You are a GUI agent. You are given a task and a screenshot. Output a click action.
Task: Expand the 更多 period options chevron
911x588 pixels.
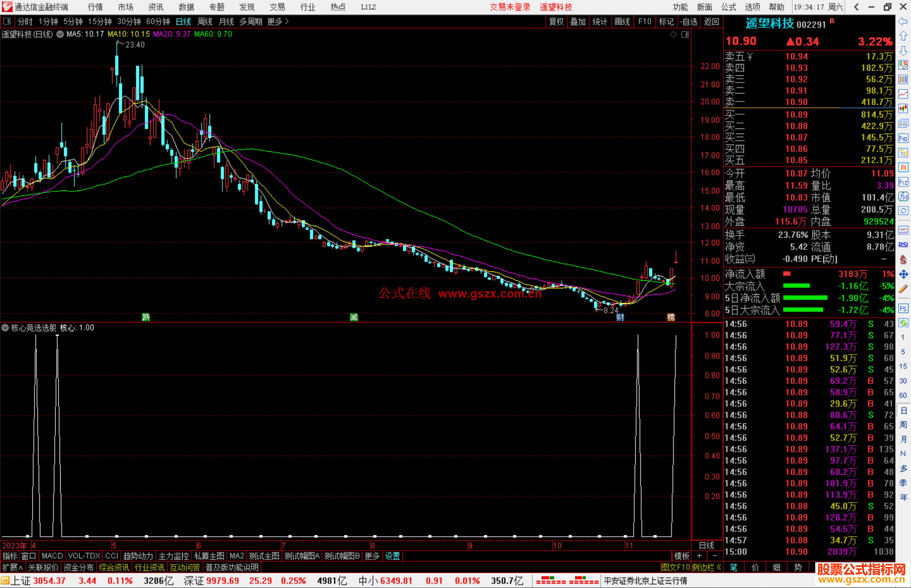pos(287,21)
